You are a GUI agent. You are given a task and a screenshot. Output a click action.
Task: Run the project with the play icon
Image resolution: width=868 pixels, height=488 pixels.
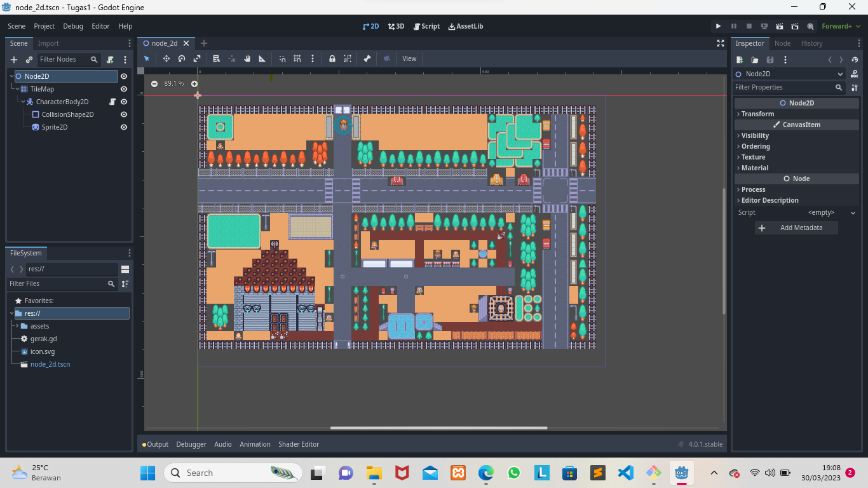point(718,26)
